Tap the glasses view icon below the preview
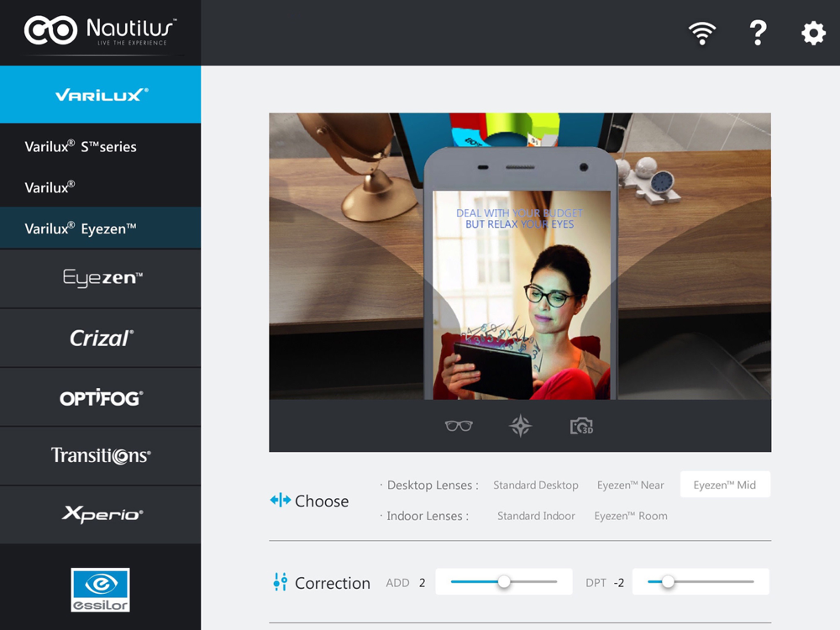840x630 pixels. (459, 426)
